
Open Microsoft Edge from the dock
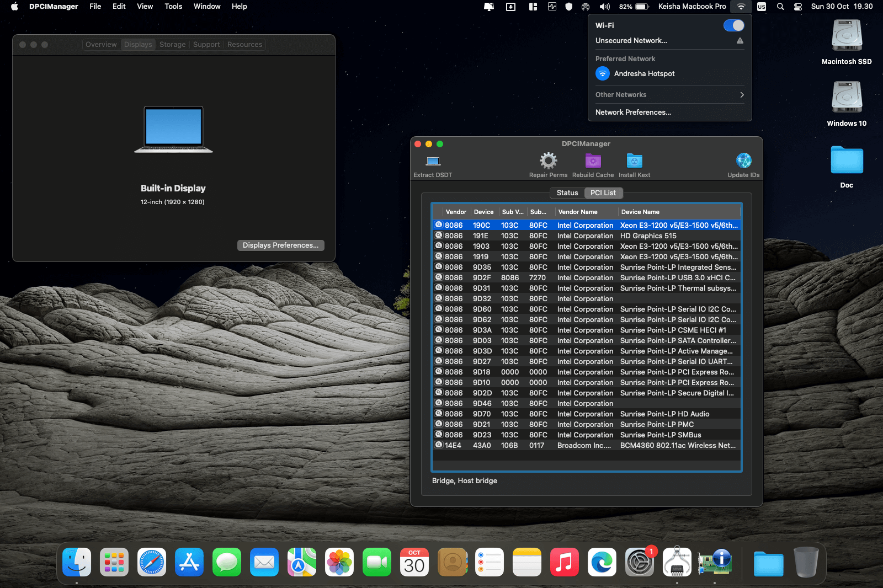[x=602, y=563]
